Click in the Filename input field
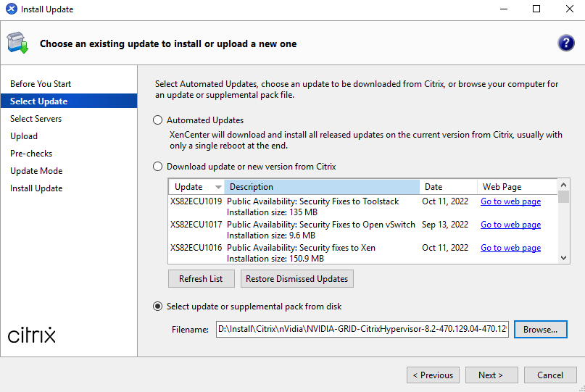The height and width of the screenshot is (392, 585). (x=362, y=330)
